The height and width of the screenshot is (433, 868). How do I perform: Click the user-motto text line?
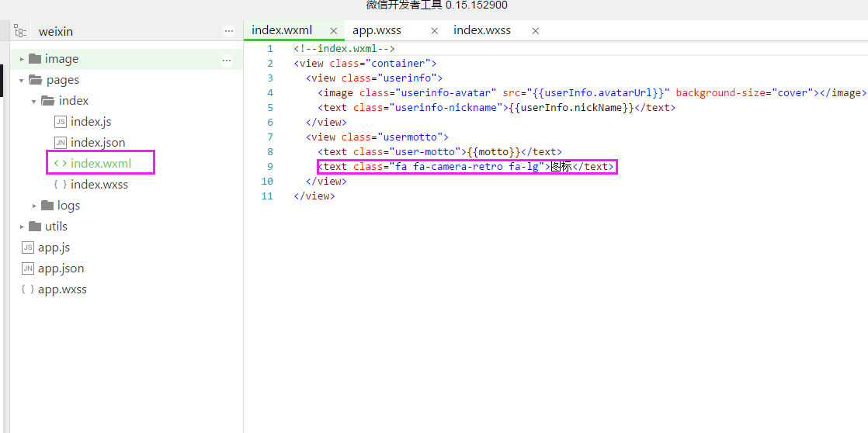tap(439, 151)
